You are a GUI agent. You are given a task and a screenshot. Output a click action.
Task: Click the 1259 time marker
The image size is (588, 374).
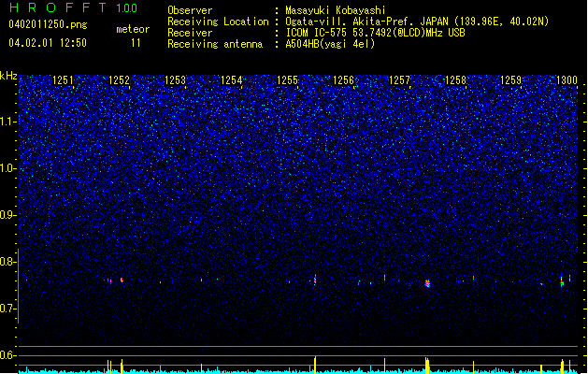(x=511, y=80)
